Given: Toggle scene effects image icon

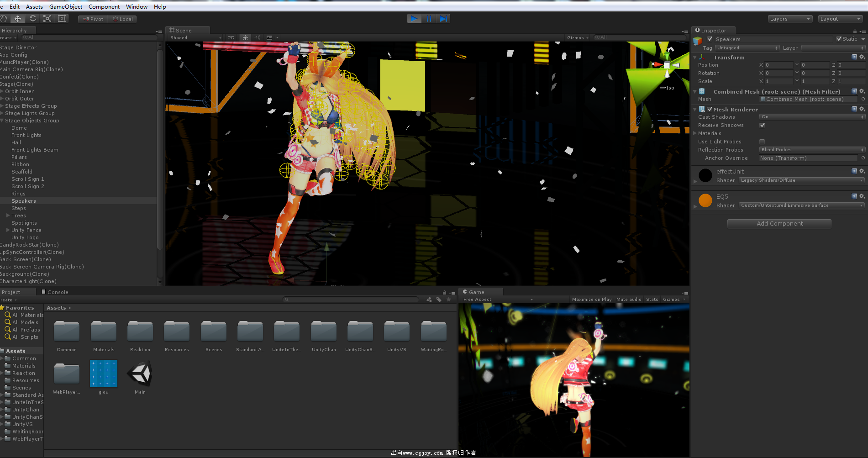Looking at the screenshot, I should (269, 38).
